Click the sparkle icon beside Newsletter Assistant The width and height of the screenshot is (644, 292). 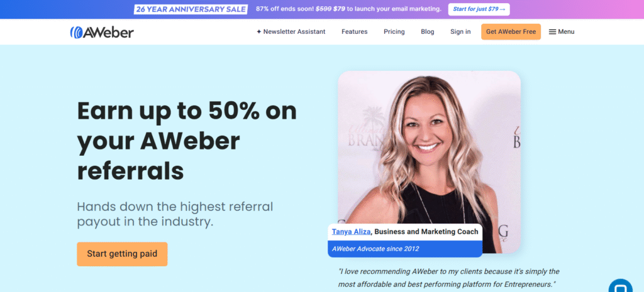258,31
